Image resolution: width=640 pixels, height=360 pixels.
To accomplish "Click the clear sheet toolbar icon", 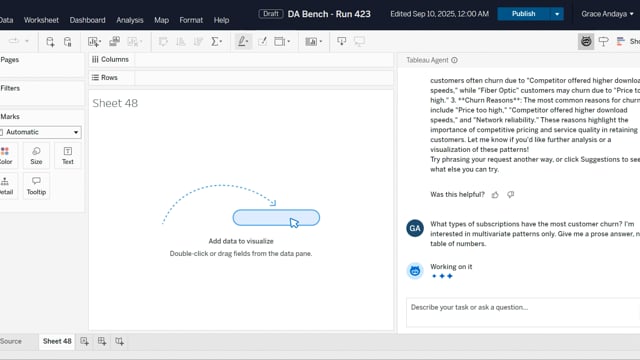I will (x=134, y=42).
